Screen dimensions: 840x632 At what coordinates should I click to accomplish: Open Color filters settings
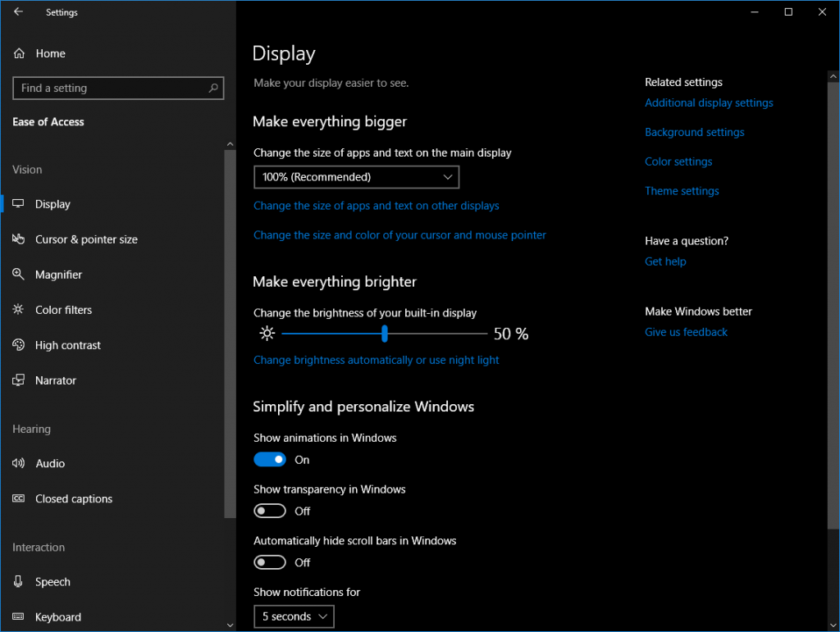(x=18, y=309)
